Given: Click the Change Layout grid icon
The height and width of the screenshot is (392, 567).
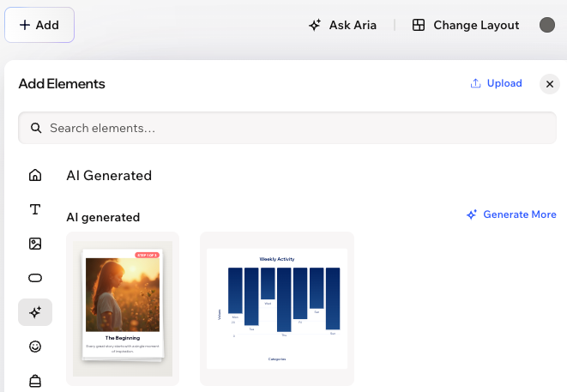Looking at the screenshot, I should tap(419, 25).
